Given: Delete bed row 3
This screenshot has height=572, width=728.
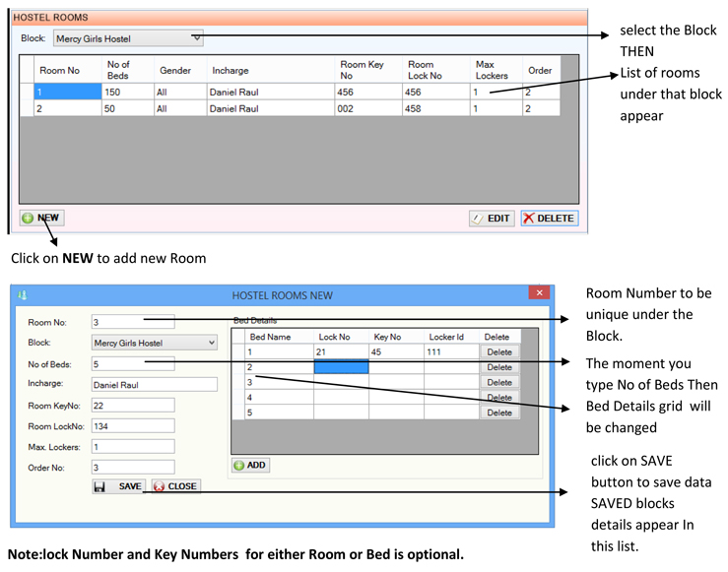Looking at the screenshot, I should point(499,382).
